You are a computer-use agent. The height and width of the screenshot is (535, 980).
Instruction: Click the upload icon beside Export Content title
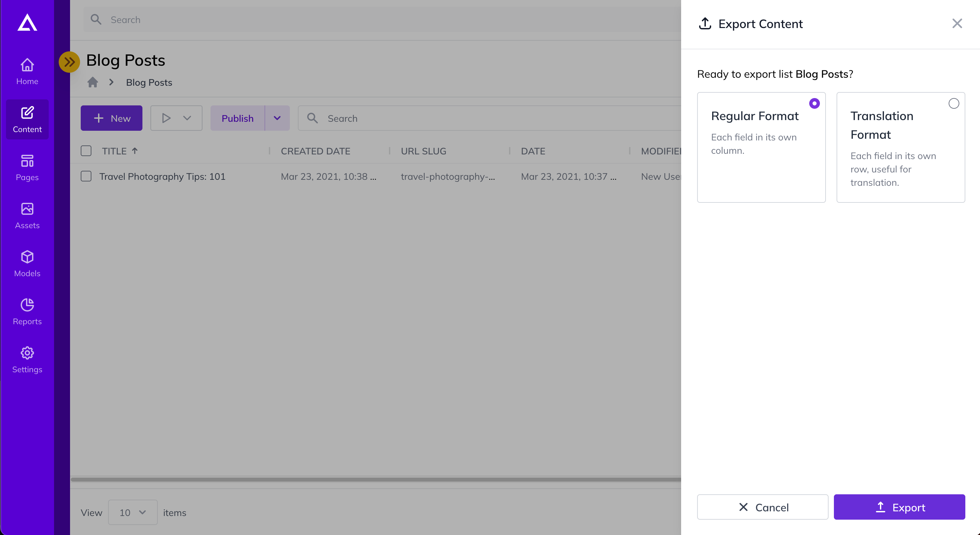704,23
